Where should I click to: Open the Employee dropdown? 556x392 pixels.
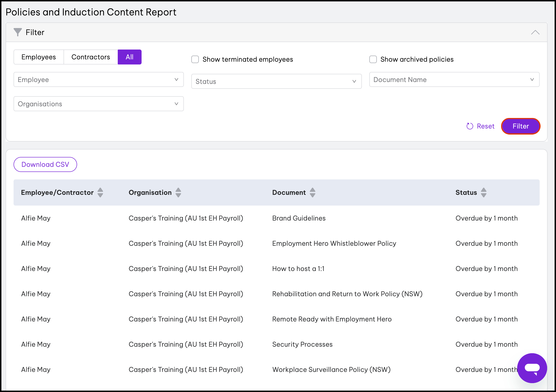pyautogui.click(x=99, y=79)
